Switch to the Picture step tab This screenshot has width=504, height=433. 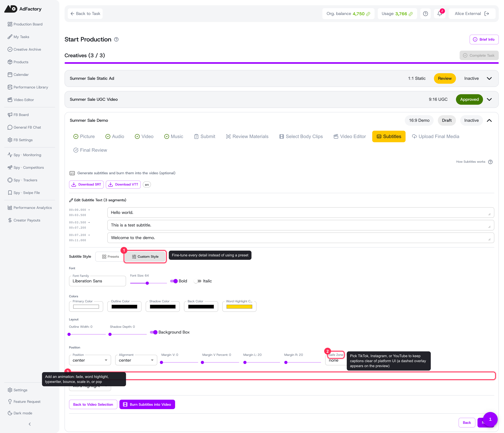[x=84, y=137]
